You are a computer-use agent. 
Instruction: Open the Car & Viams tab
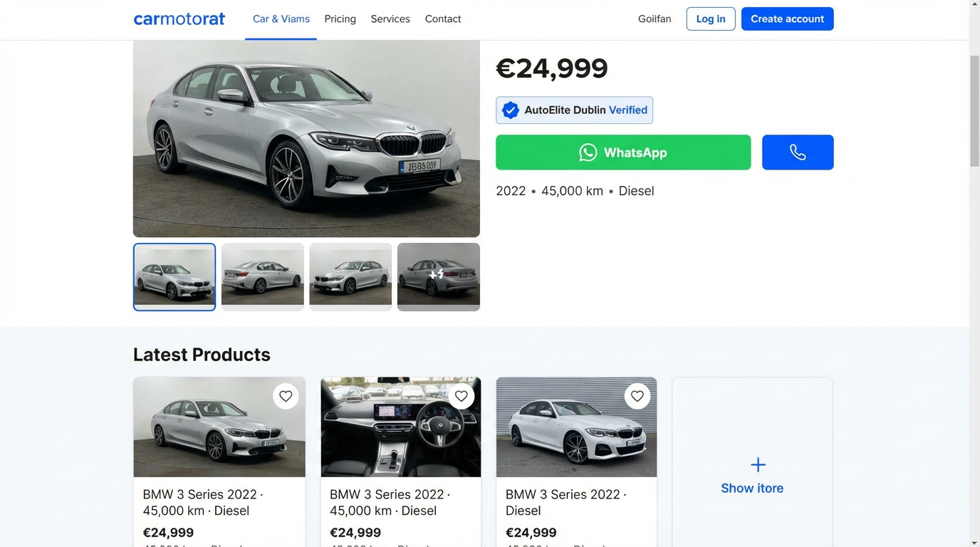[281, 19]
